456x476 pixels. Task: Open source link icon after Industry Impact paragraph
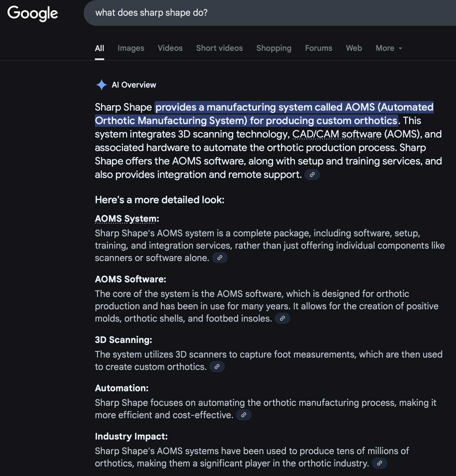(x=379, y=463)
